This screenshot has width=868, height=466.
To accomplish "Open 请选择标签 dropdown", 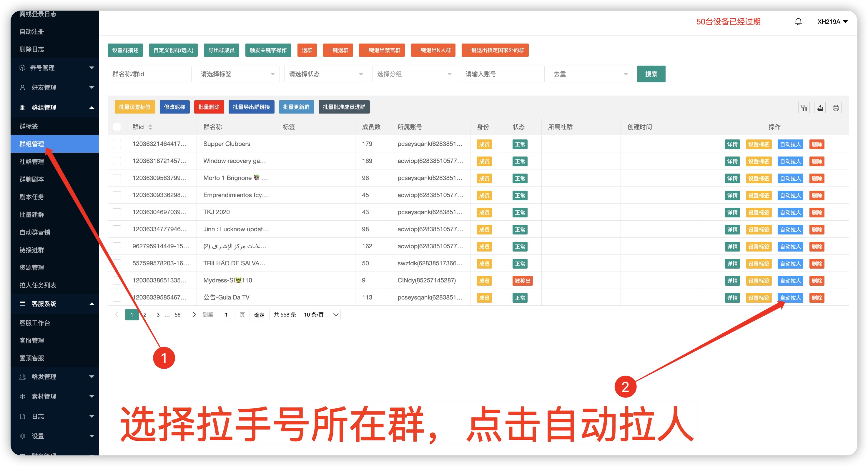I will [237, 74].
